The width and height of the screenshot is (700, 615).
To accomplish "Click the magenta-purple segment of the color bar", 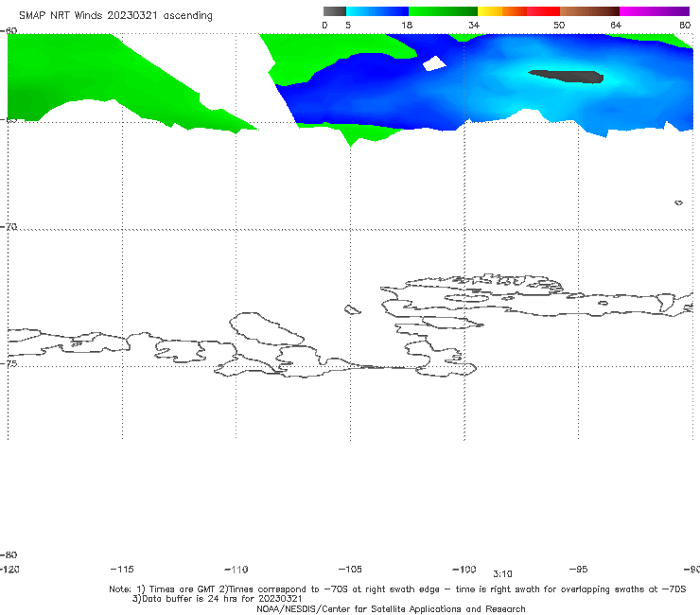I will pyautogui.click(x=655, y=11).
